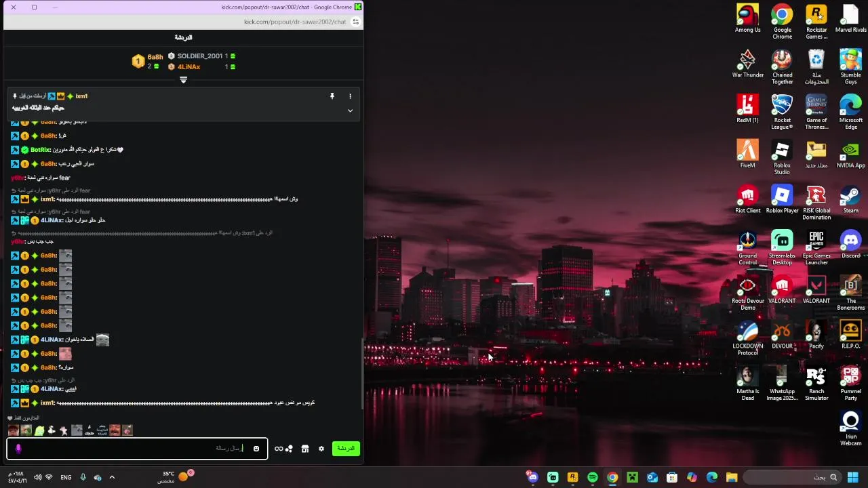Open the chat settings gear
Viewport: 868px width, 488px height.
click(321, 449)
